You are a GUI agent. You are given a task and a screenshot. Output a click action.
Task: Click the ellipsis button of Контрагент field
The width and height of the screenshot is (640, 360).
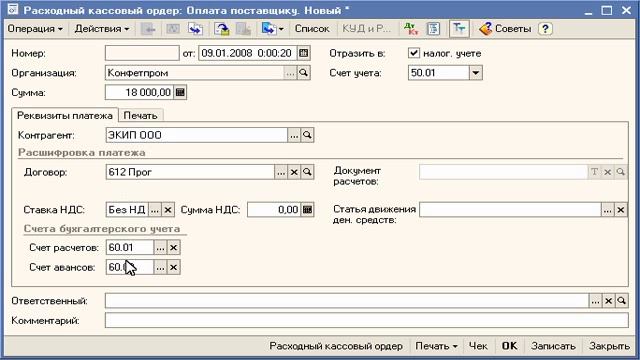point(294,135)
